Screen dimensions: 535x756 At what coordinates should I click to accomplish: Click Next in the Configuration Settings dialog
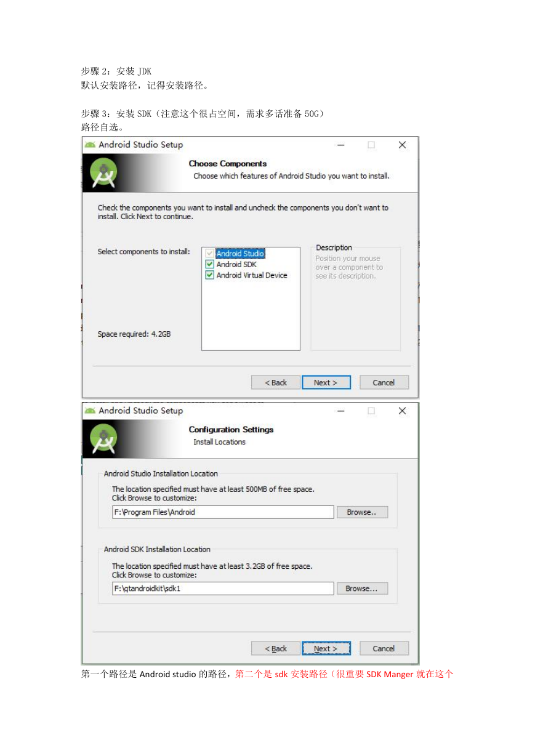tap(326, 648)
